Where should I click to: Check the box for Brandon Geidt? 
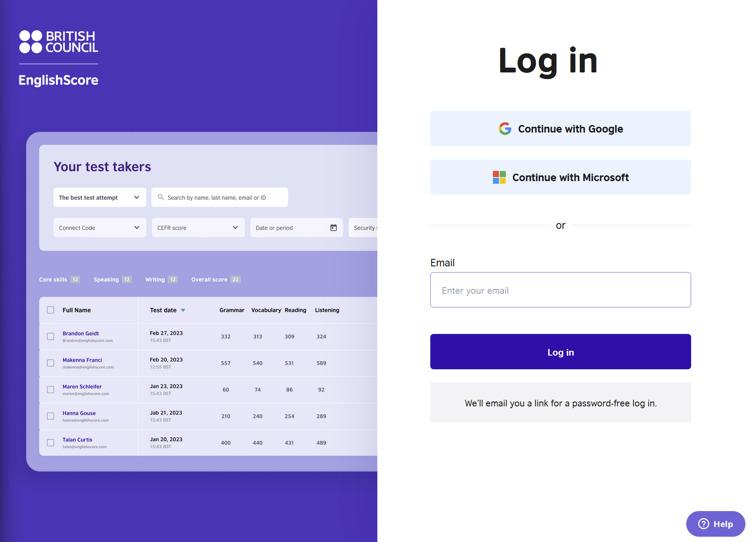[51, 337]
